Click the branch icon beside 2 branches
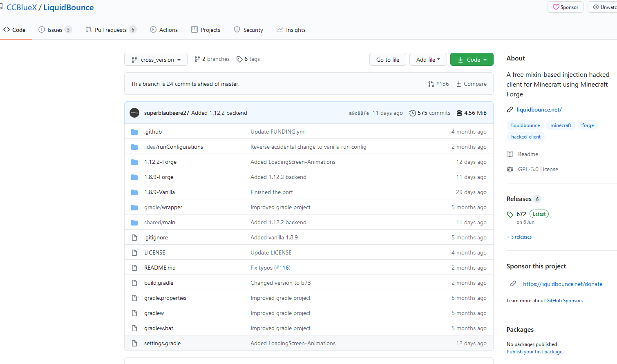Image resolution: width=617 pixels, height=364 pixels. coord(197,59)
